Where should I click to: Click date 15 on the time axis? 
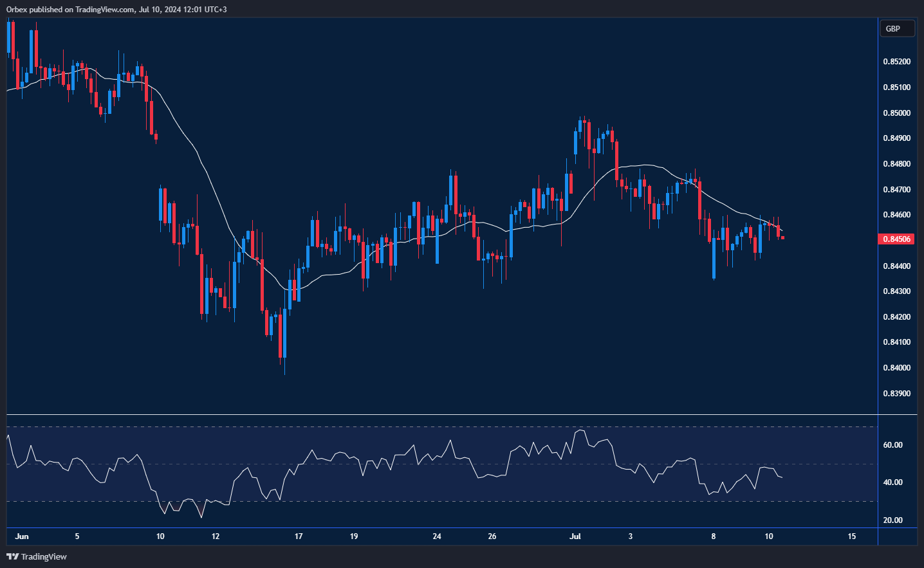[851, 536]
